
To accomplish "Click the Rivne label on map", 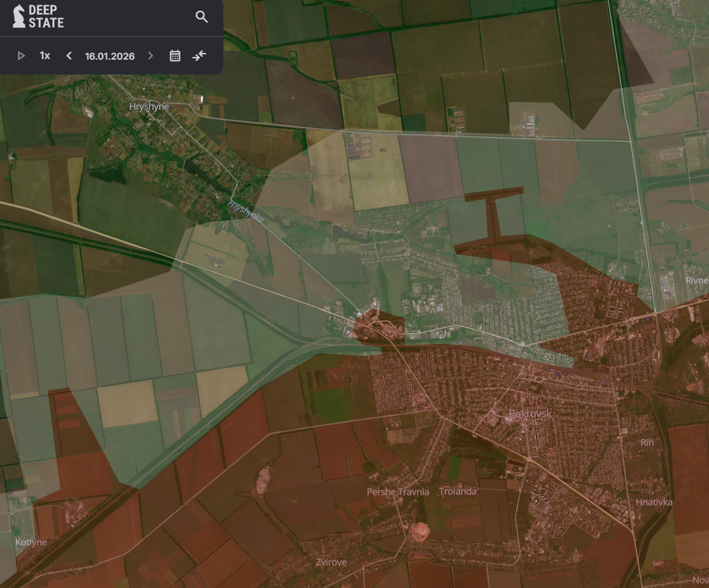I will coord(697,280).
